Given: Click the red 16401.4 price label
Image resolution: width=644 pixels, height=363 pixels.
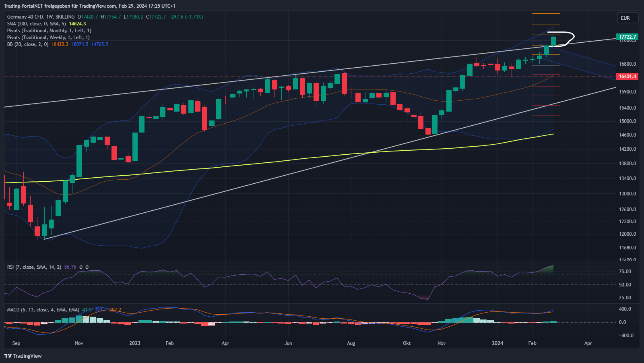Looking at the screenshot, I should pyautogui.click(x=627, y=77).
